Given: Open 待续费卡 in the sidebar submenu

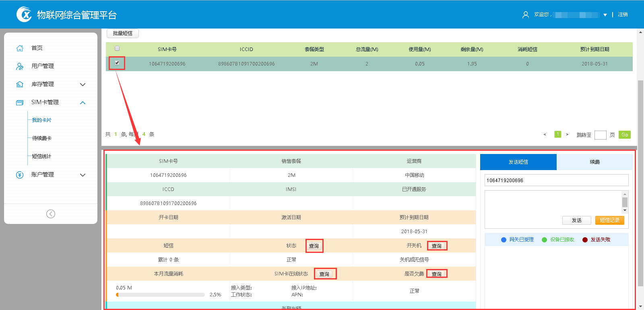Looking at the screenshot, I should (42, 138).
